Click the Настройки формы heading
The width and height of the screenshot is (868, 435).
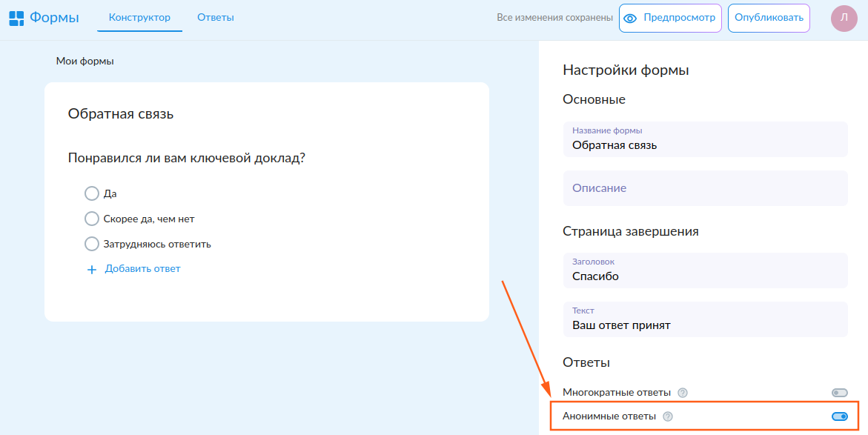pyautogui.click(x=626, y=70)
